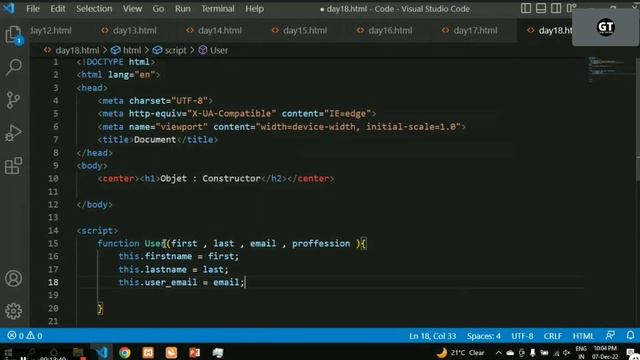
Task: Click the GT channel logo overlay
Action: tap(606, 27)
